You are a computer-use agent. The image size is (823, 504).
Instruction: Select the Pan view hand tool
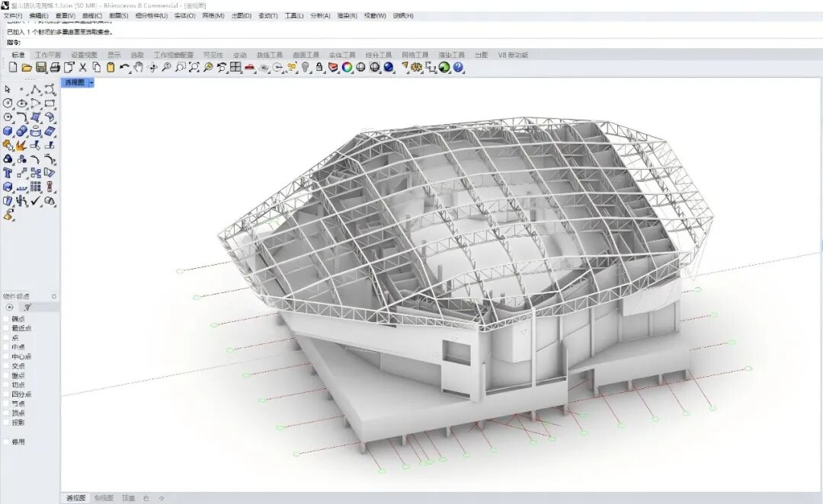(139, 68)
